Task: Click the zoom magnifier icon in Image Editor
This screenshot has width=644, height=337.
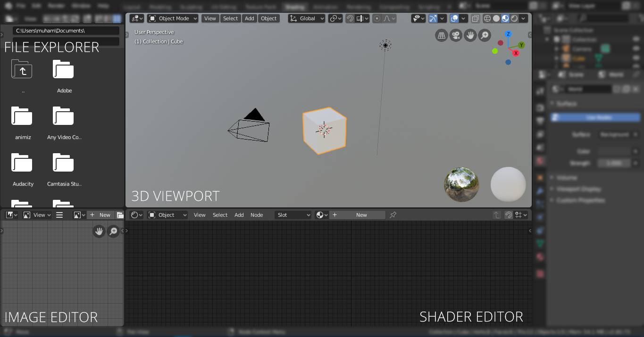Action: point(113,231)
